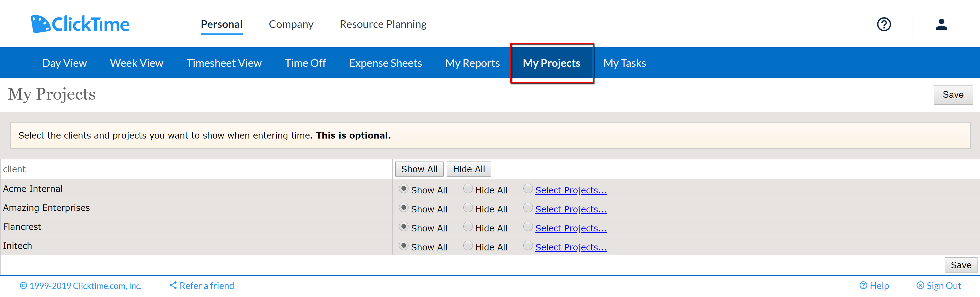Select the Select Projects radio for Amazing Enterprises

coord(528,208)
